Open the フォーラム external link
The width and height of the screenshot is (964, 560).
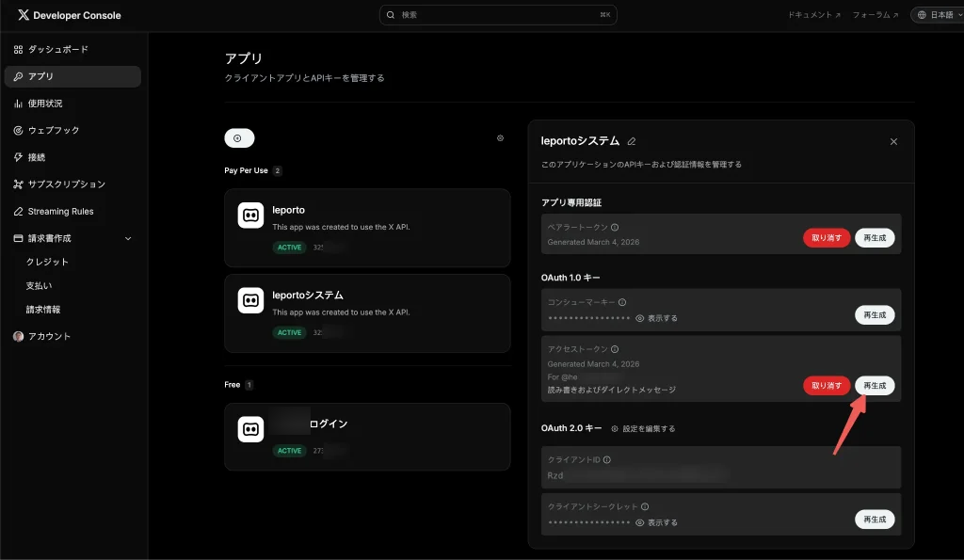click(875, 15)
